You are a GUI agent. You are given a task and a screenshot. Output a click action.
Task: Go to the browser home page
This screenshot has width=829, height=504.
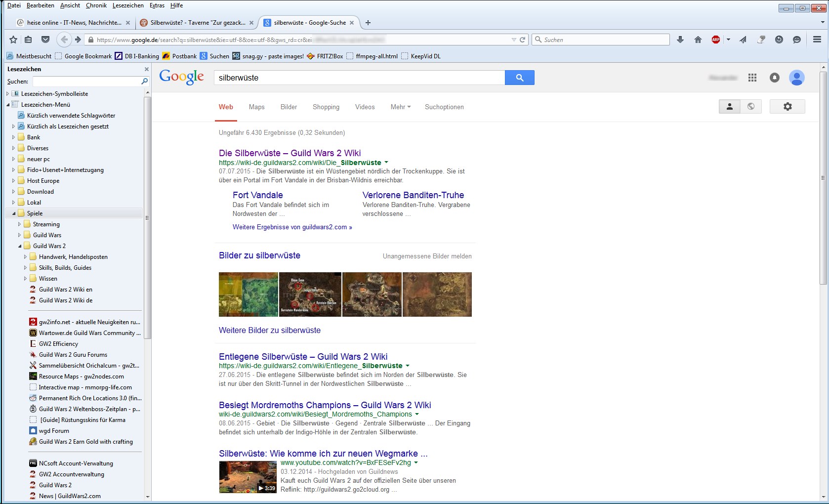point(698,40)
